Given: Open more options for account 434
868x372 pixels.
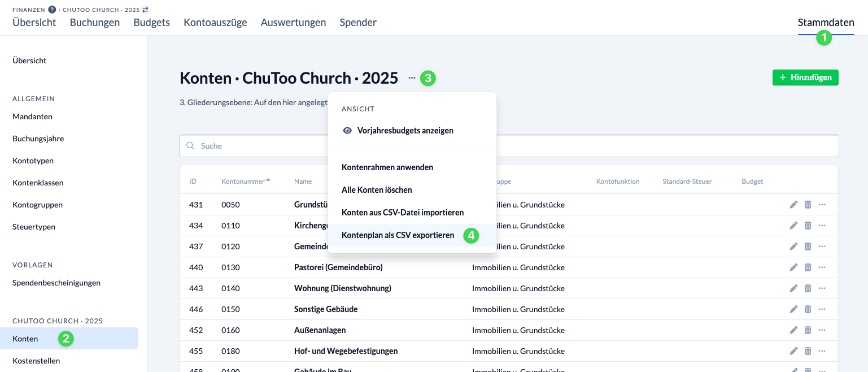Looking at the screenshot, I should (x=822, y=226).
